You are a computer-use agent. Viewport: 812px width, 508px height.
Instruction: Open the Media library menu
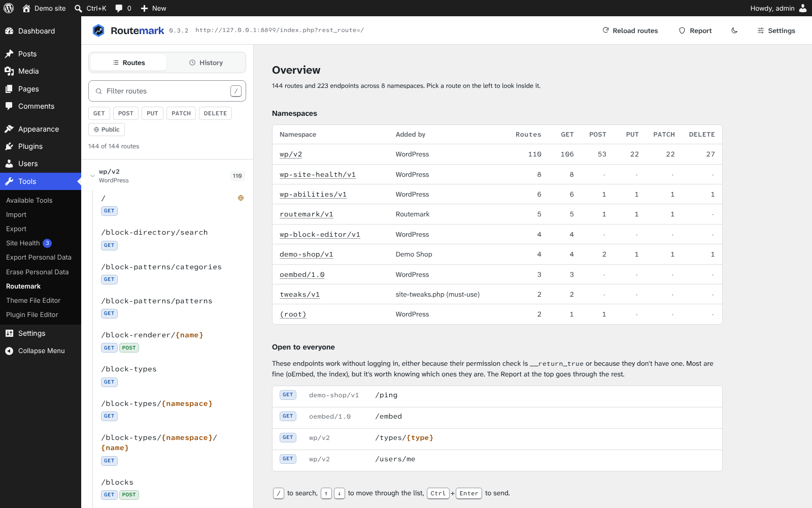[x=41, y=71]
